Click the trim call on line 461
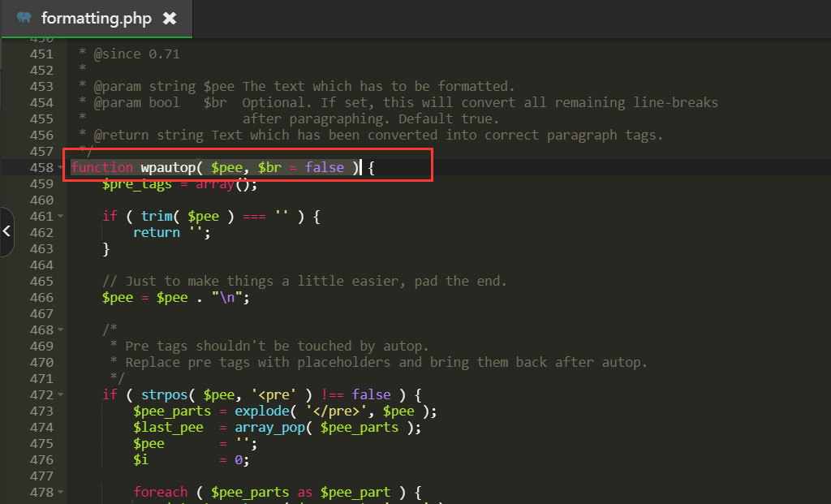The image size is (831, 504). coord(156,216)
